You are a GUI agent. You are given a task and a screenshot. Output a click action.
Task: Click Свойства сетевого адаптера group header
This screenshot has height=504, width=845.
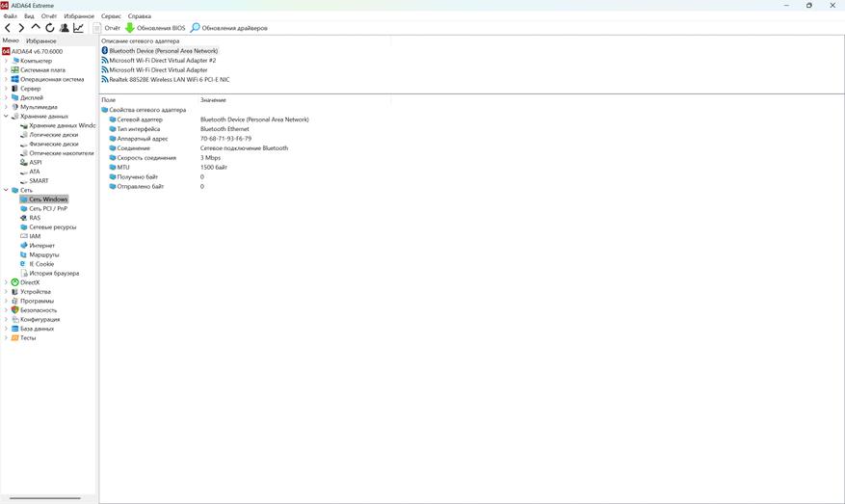[x=144, y=110]
